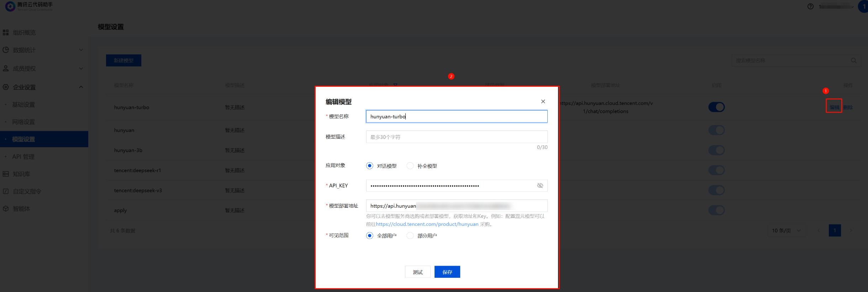
Task: Go to 基础设置 in the sidebar
Action: coord(23,105)
